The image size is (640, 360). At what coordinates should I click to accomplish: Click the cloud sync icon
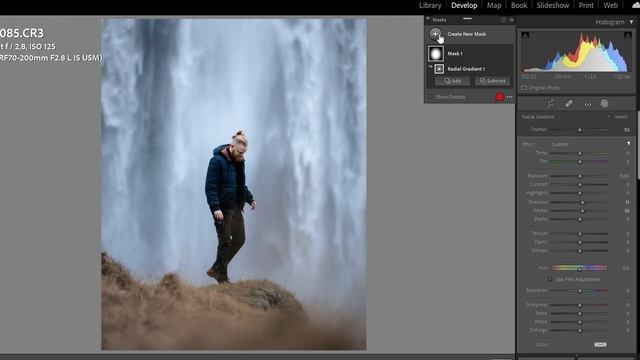click(x=636, y=5)
